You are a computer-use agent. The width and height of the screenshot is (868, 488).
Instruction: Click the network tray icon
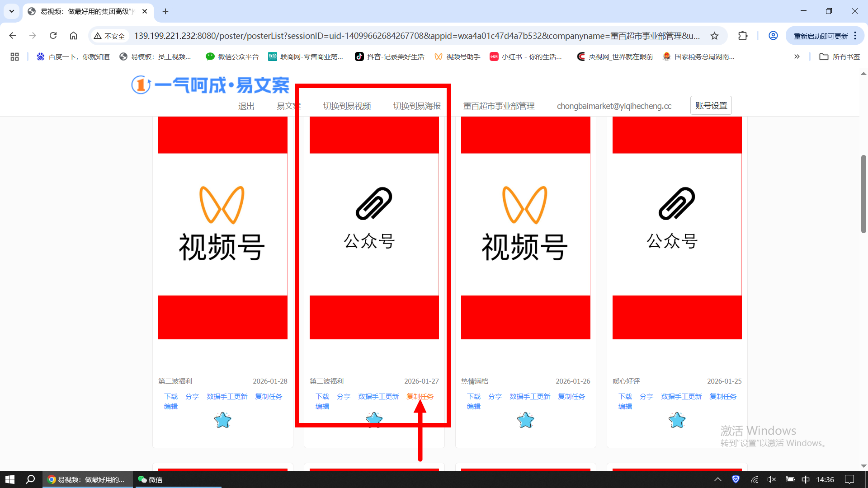[x=754, y=479]
